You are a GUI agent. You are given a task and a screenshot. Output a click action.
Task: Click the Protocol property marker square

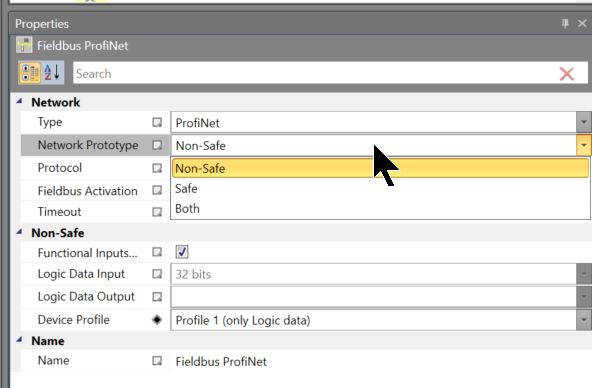click(157, 168)
